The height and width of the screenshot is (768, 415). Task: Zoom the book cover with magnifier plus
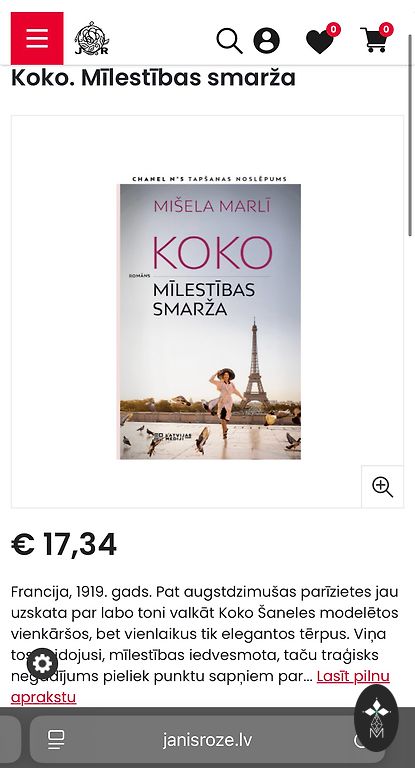tap(383, 487)
